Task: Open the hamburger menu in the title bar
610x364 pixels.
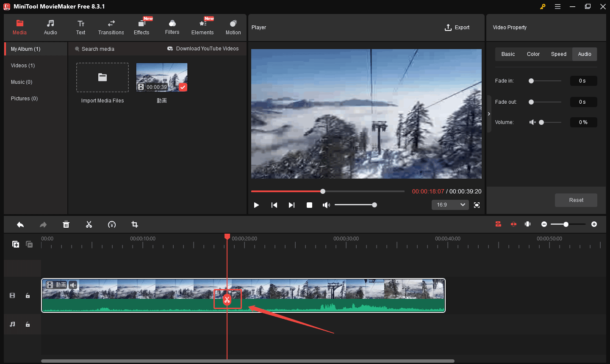Action: [x=557, y=6]
